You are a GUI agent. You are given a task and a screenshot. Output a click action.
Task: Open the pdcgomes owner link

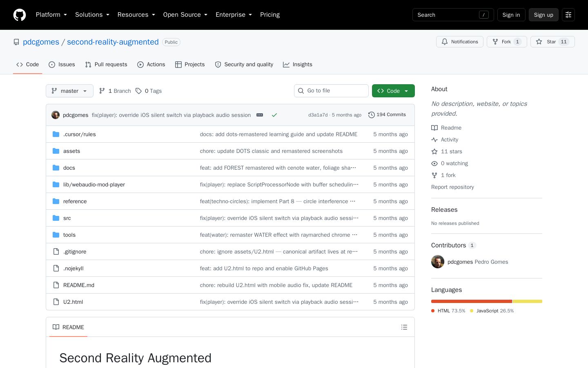(41, 42)
